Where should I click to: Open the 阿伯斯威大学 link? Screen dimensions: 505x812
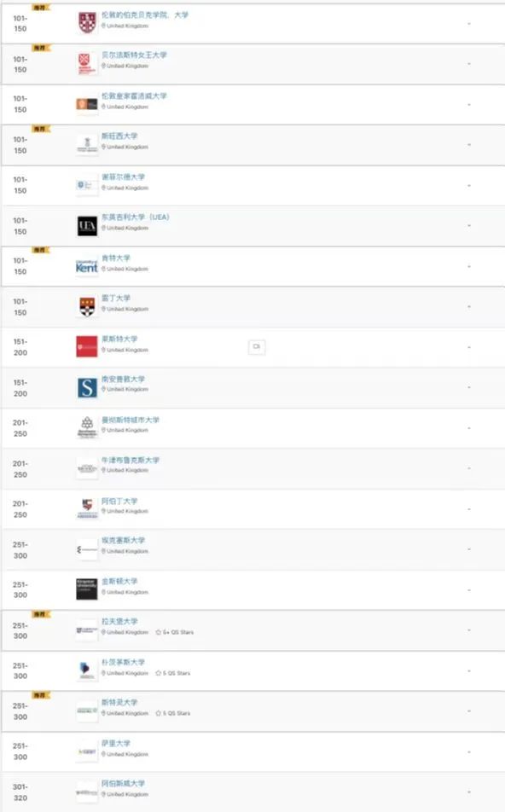(124, 783)
